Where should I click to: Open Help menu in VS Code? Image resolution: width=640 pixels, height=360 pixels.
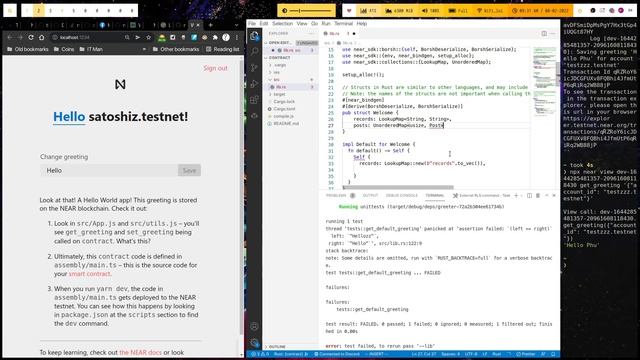tap(362, 24)
